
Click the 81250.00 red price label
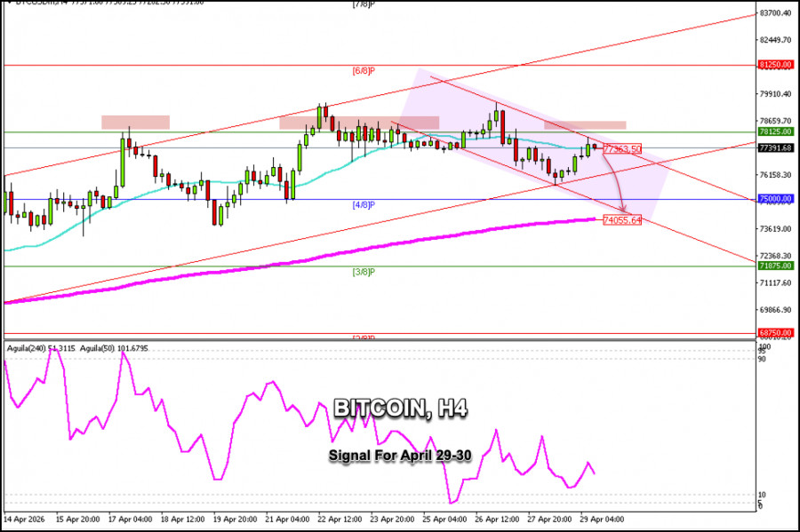pyautogui.click(x=775, y=65)
